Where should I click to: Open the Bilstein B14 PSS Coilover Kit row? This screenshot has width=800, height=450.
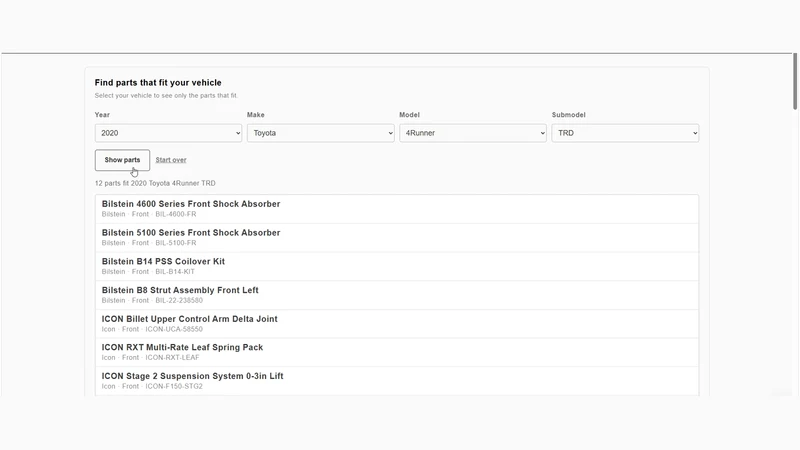click(396, 266)
